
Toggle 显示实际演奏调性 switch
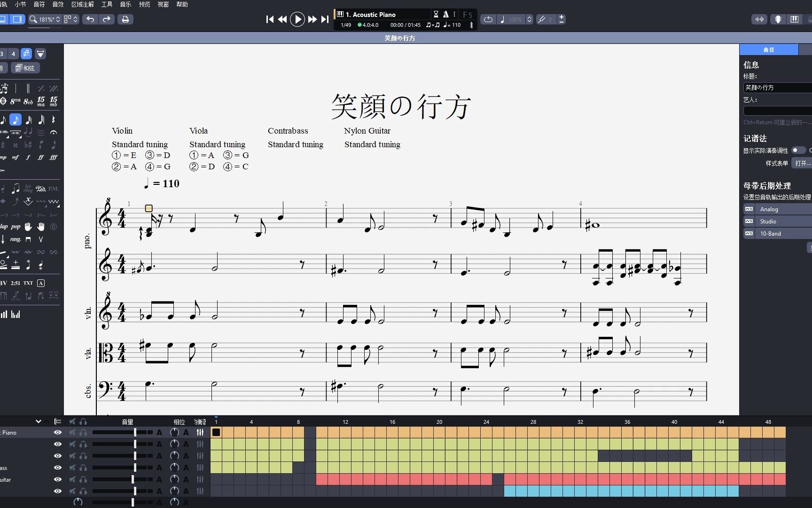[x=798, y=150]
